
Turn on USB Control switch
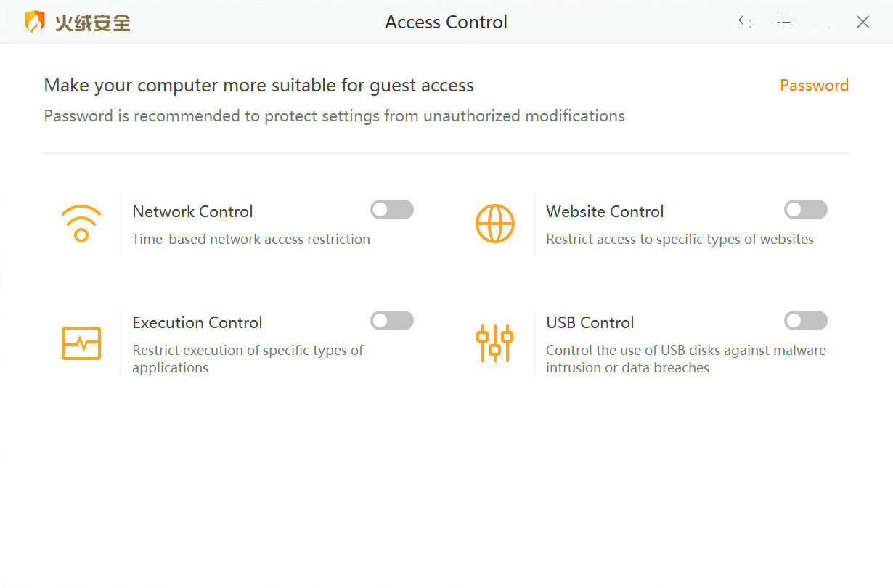805,320
